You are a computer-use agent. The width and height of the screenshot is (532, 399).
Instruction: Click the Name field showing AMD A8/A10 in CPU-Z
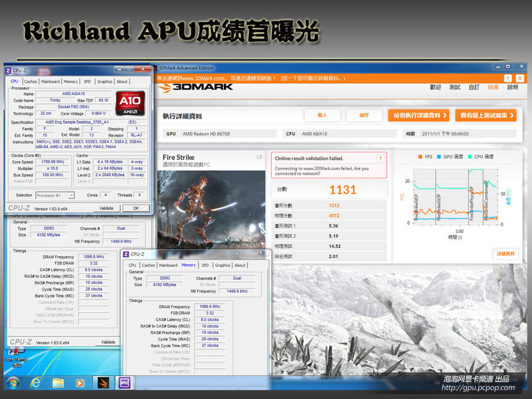73,94
